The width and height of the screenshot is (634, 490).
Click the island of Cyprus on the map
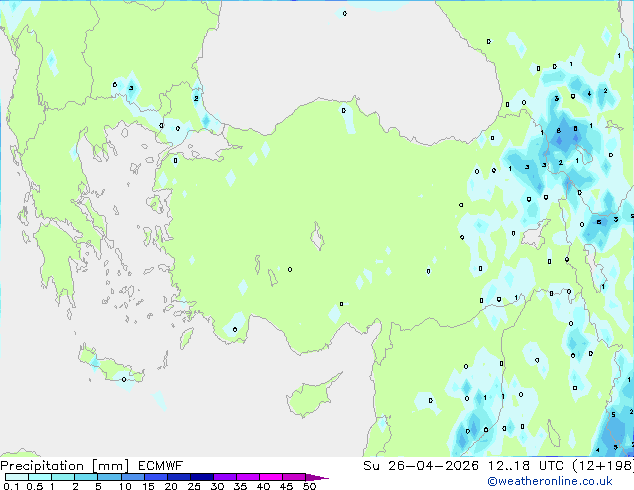click(x=309, y=396)
